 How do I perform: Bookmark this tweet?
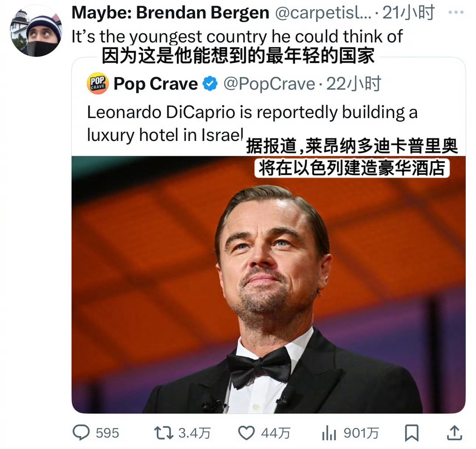click(412, 433)
